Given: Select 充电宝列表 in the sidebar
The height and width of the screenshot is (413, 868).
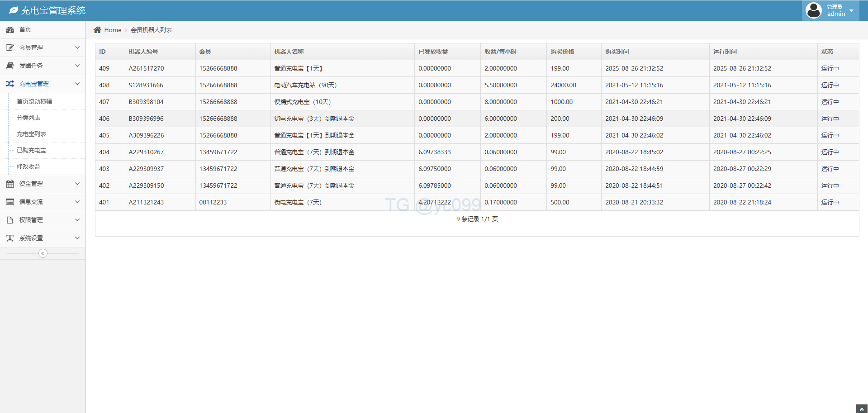Looking at the screenshot, I should [31, 134].
